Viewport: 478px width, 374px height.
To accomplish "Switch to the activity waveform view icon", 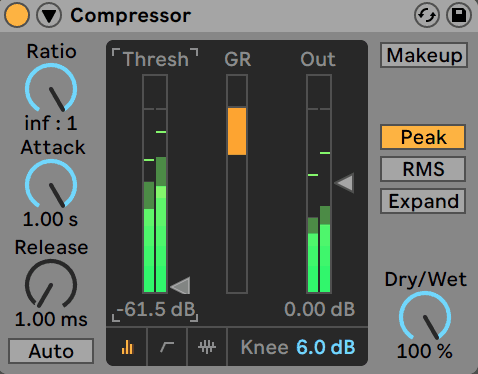I will tap(207, 347).
